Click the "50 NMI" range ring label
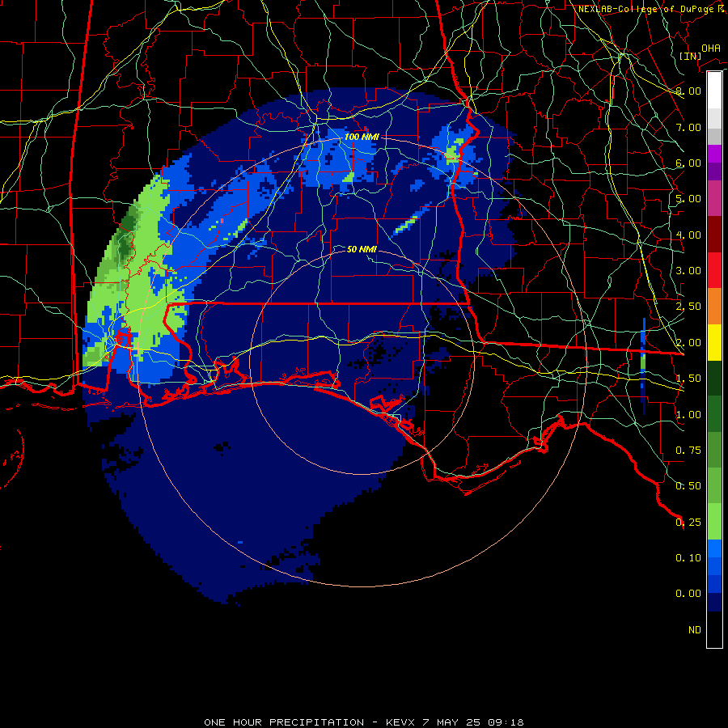 point(362,249)
